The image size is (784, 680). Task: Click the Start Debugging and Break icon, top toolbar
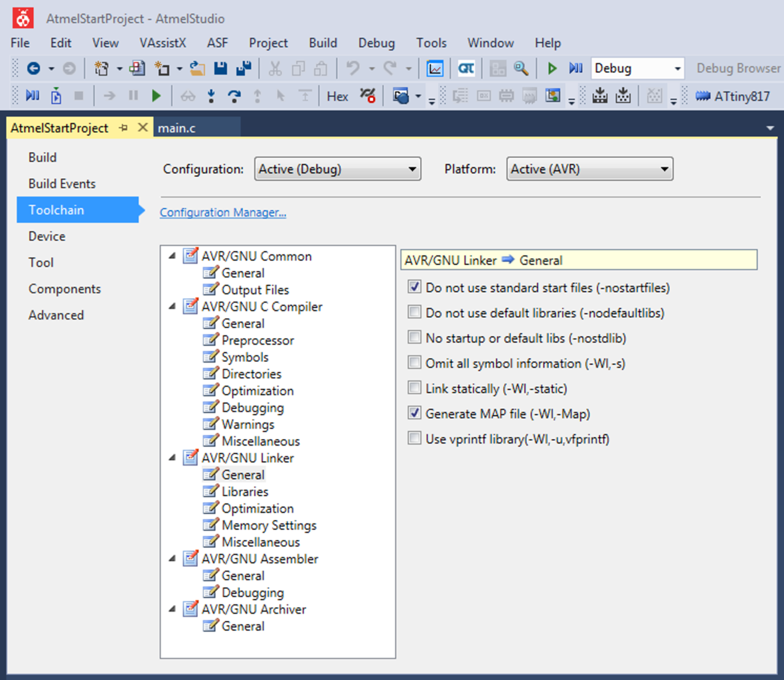[576, 68]
